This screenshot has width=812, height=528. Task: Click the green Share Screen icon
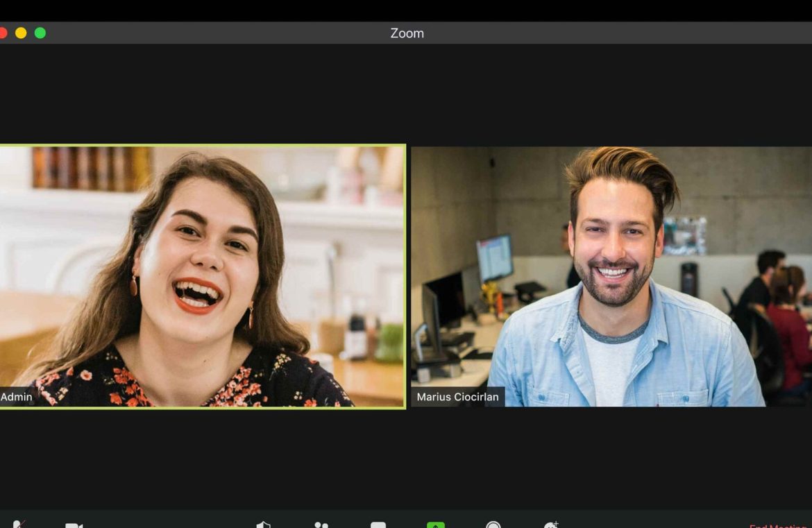(x=436, y=525)
